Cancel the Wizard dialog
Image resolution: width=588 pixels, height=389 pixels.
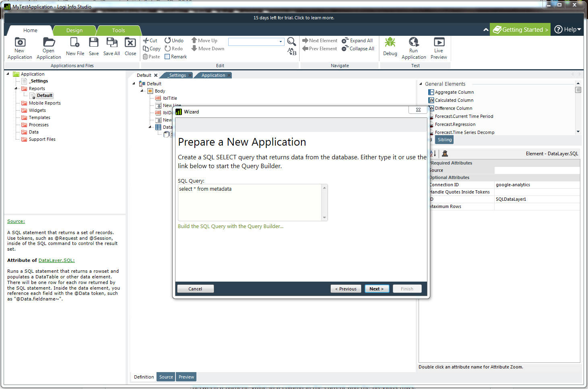tap(195, 289)
